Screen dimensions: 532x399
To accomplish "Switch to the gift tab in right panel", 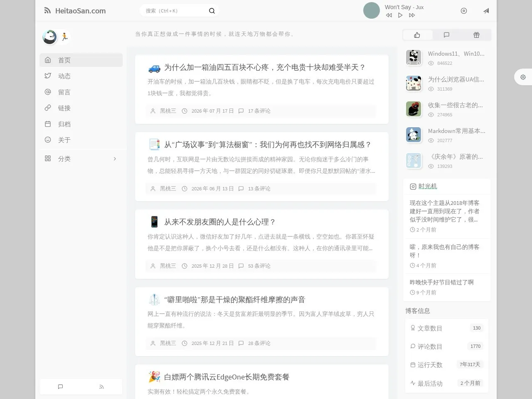I will click(476, 35).
